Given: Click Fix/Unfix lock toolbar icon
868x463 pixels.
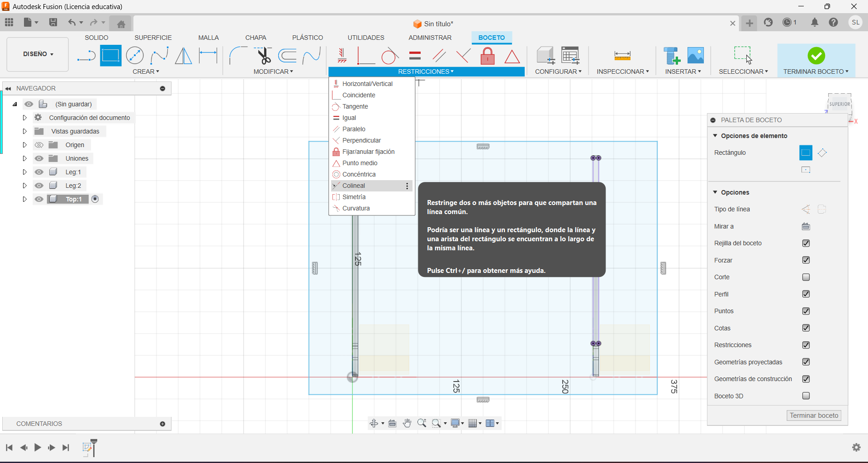Looking at the screenshot, I should [x=488, y=56].
